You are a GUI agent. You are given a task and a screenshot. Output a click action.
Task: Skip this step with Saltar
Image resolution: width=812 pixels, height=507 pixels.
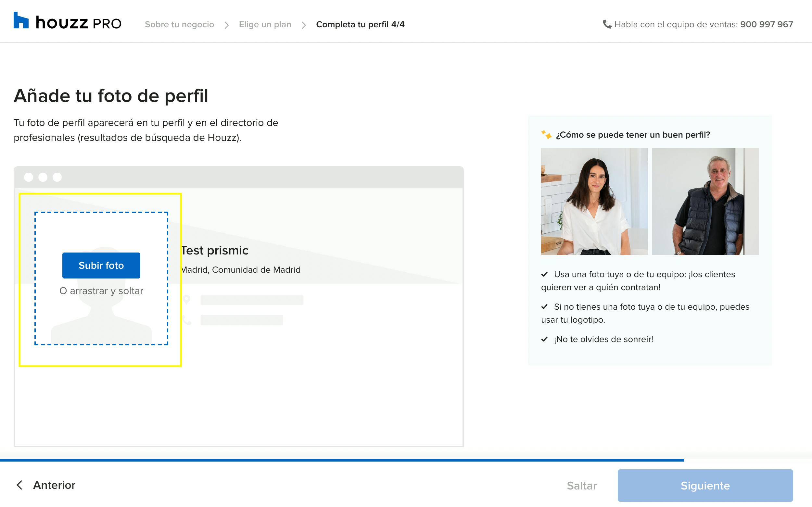tap(581, 486)
